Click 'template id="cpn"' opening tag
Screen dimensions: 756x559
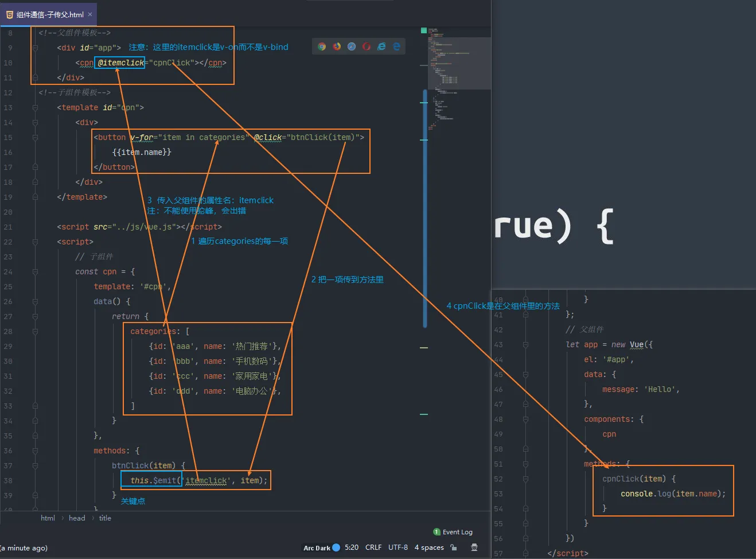100,107
